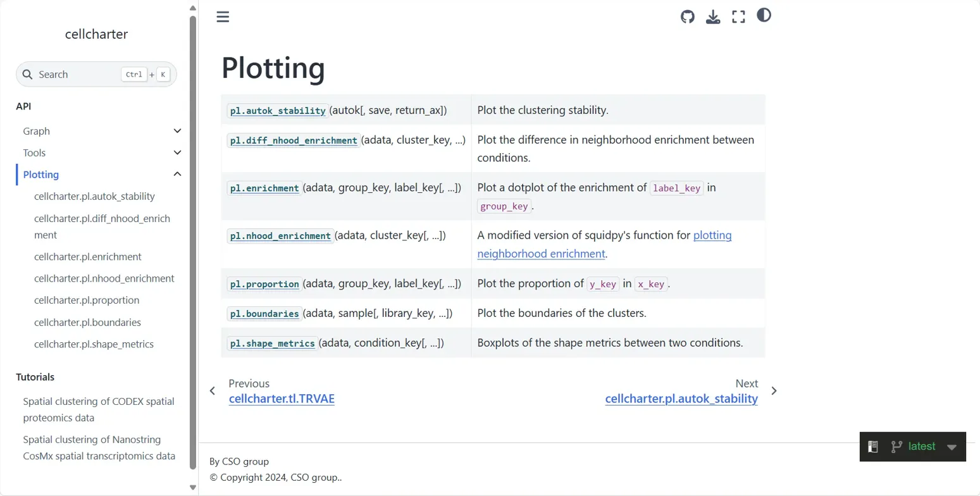Toggle the sidebar hamburger menu
This screenshot has width=980, height=496.
click(x=223, y=16)
